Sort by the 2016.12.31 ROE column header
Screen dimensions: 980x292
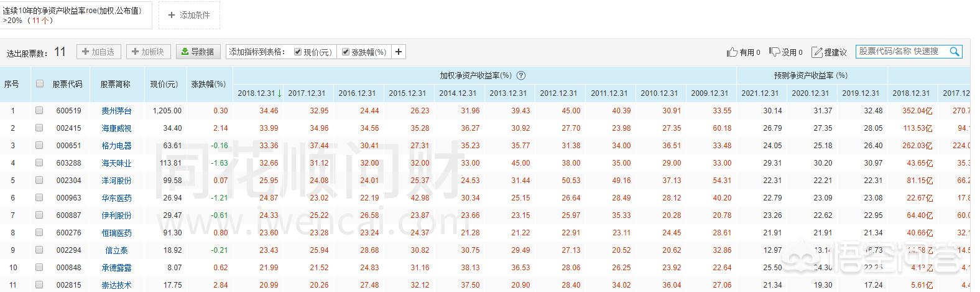click(357, 93)
